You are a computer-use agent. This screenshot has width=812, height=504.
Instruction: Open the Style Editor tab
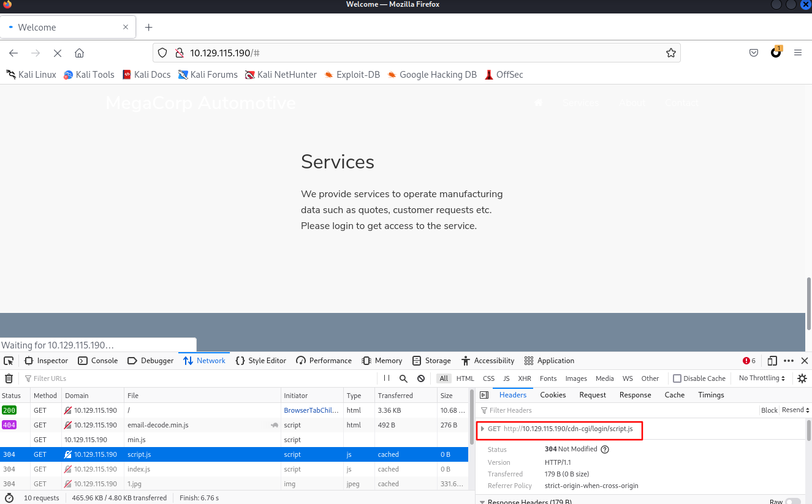[260, 361]
